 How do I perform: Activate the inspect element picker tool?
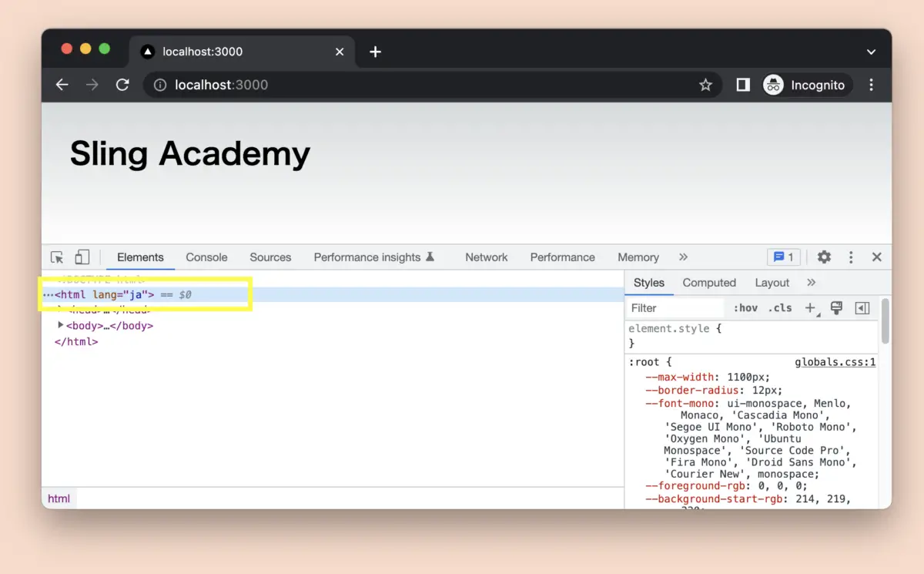tap(57, 257)
